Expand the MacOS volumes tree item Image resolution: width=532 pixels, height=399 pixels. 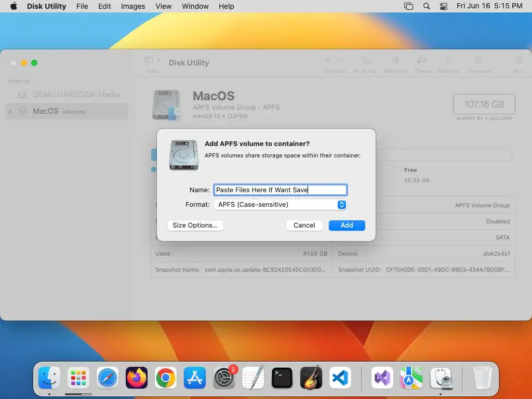point(10,111)
